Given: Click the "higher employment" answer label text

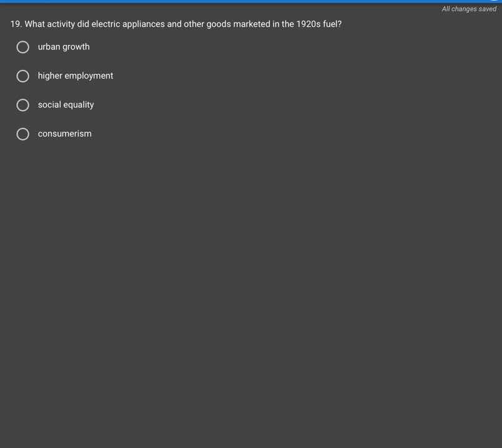Looking at the screenshot, I should pos(76,75).
